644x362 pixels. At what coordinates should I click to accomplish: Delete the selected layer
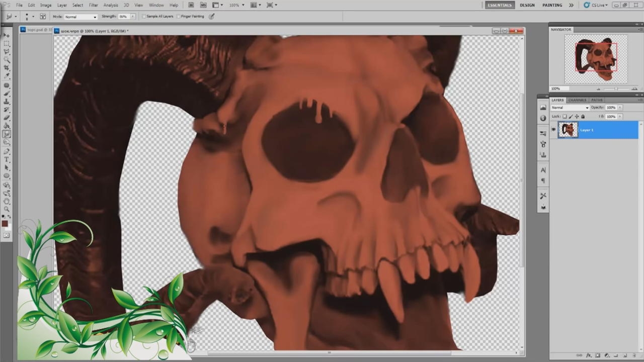click(634, 356)
